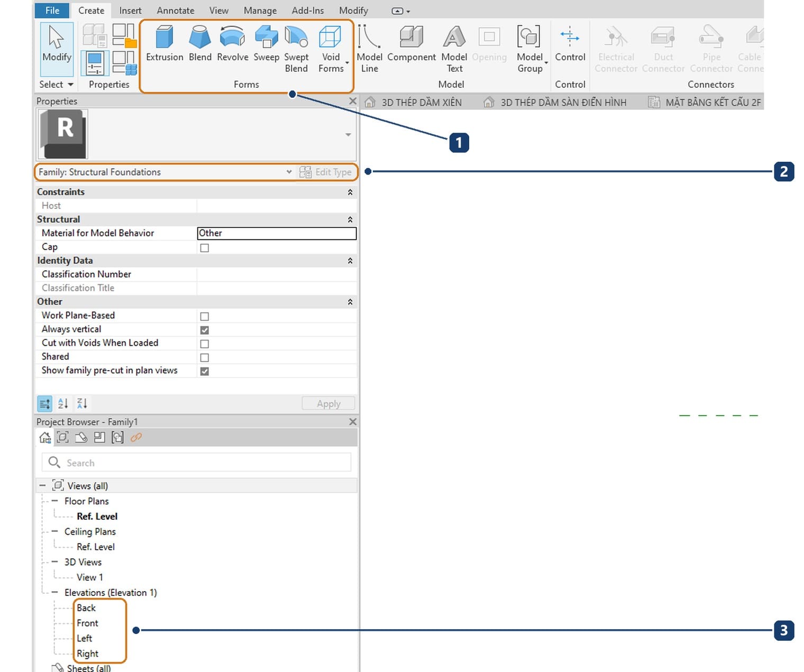The image size is (804, 672).
Task: Select the Pipe Connector tool
Action: 711,50
